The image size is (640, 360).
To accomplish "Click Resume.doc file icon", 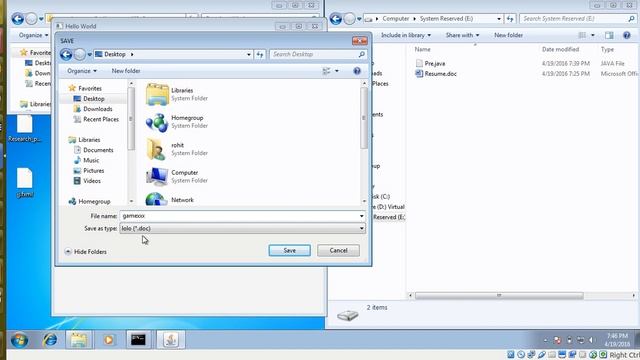I will click(419, 74).
